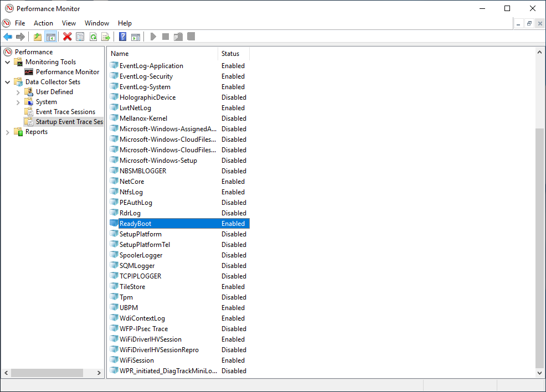Screen dimensions: 546x392
Task: Click the green Refresh toolbar icon
Action: (94, 37)
